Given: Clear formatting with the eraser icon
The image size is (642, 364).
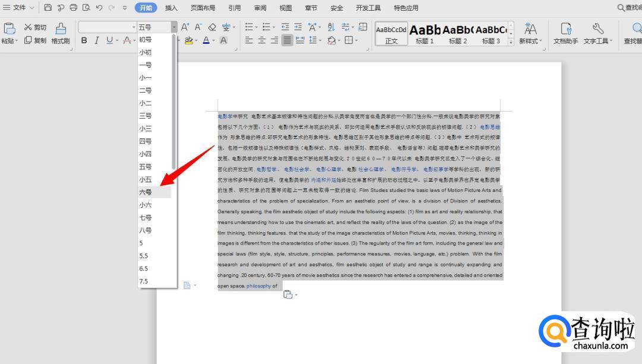Looking at the screenshot, I should coord(212,27).
